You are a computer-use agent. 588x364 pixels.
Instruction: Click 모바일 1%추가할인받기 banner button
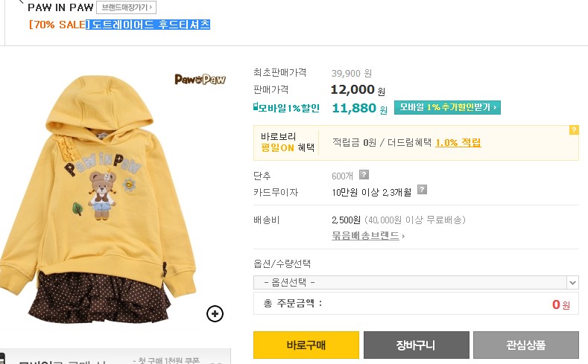click(447, 107)
